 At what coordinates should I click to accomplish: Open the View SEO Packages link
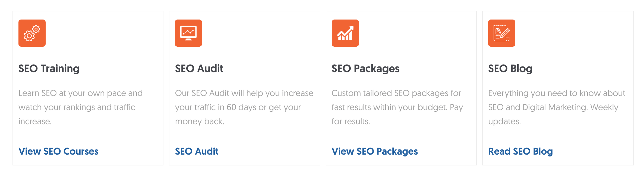pyautogui.click(x=374, y=151)
